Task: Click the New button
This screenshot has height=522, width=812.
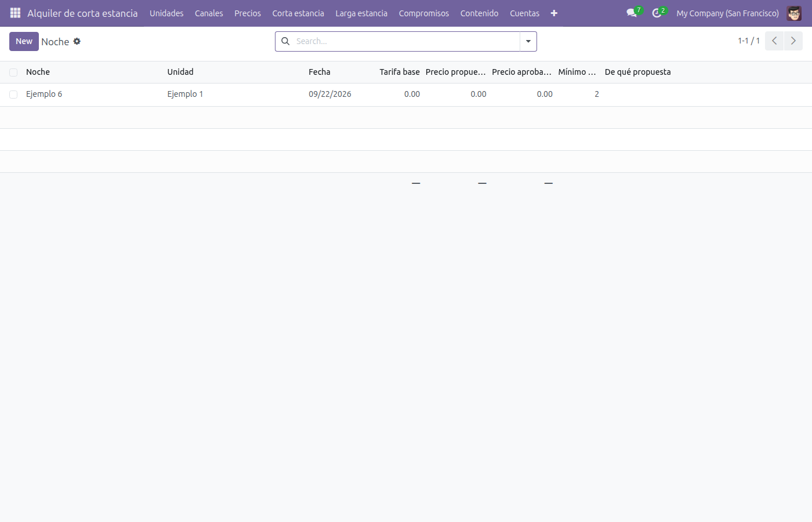Action: coord(24,41)
